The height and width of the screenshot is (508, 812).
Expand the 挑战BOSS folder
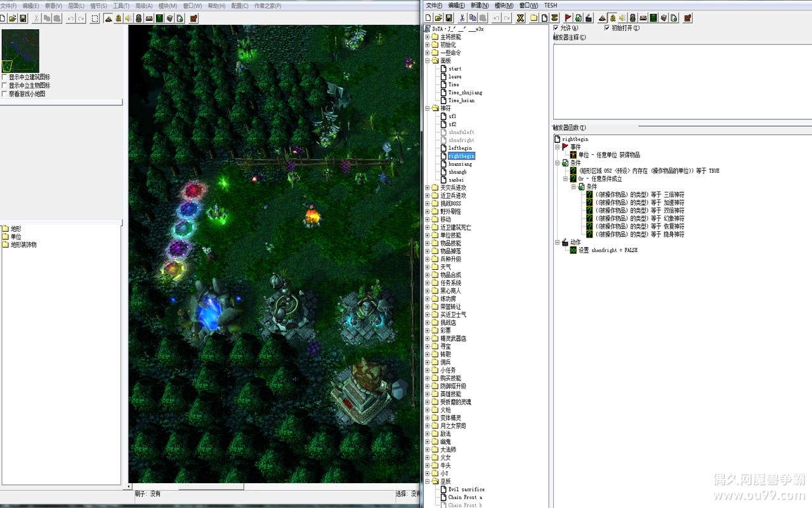tap(427, 204)
